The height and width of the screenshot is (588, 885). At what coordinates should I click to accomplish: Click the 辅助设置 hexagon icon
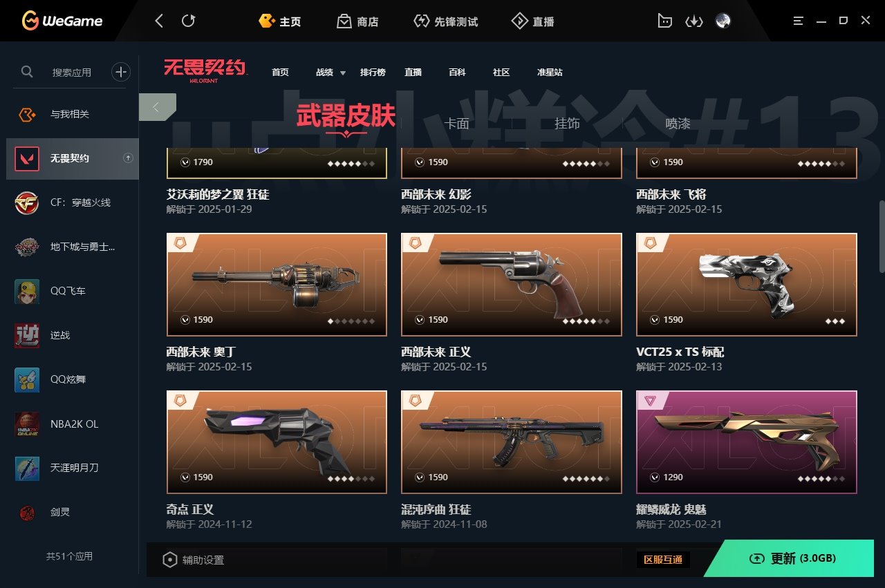tap(170, 560)
